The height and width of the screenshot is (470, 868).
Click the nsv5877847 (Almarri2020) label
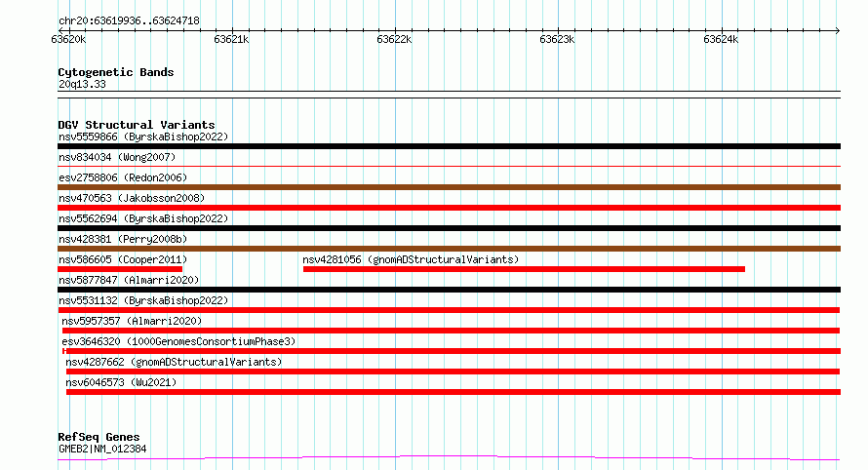click(x=129, y=280)
